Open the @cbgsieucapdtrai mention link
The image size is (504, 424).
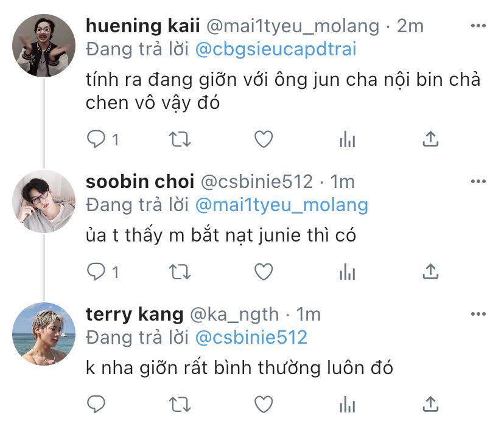tap(276, 49)
